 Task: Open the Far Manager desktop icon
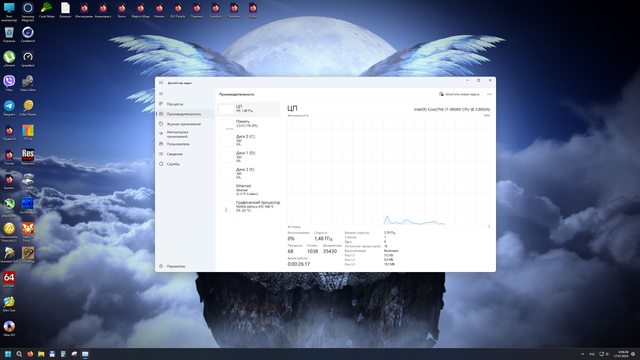[x=28, y=206]
